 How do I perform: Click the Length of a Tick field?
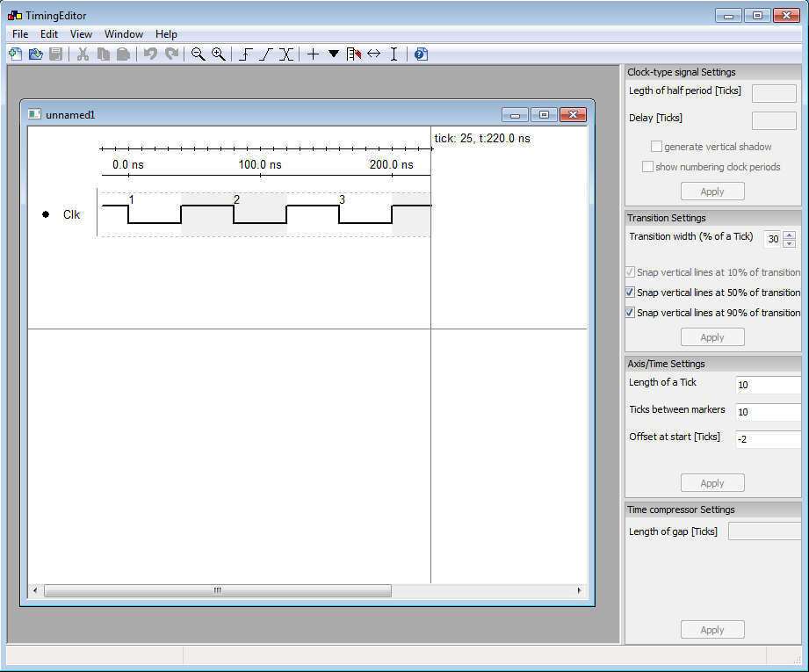[767, 385]
